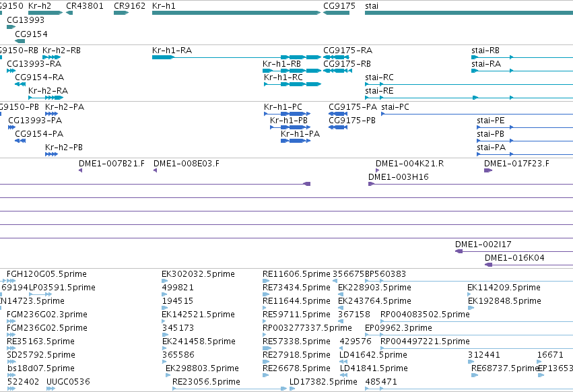Image resolution: width=573 pixels, height=392 pixels.
Task: Select protein label stai-PC
Action: click(x=395, y=107)
